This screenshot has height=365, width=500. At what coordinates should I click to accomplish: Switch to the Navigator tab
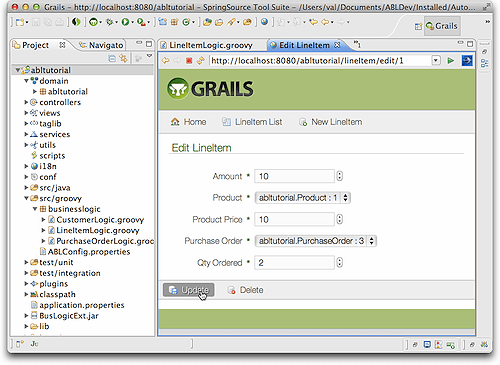[x=101, y=45]
